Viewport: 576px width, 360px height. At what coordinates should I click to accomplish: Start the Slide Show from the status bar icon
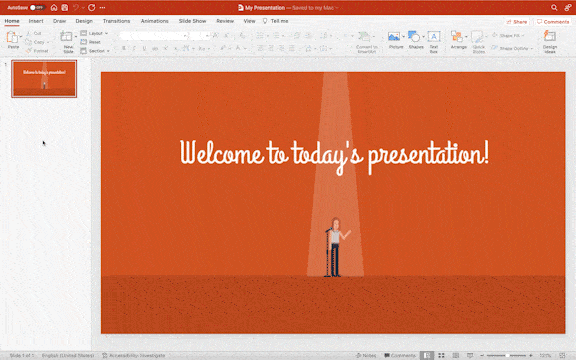[470, 355]
